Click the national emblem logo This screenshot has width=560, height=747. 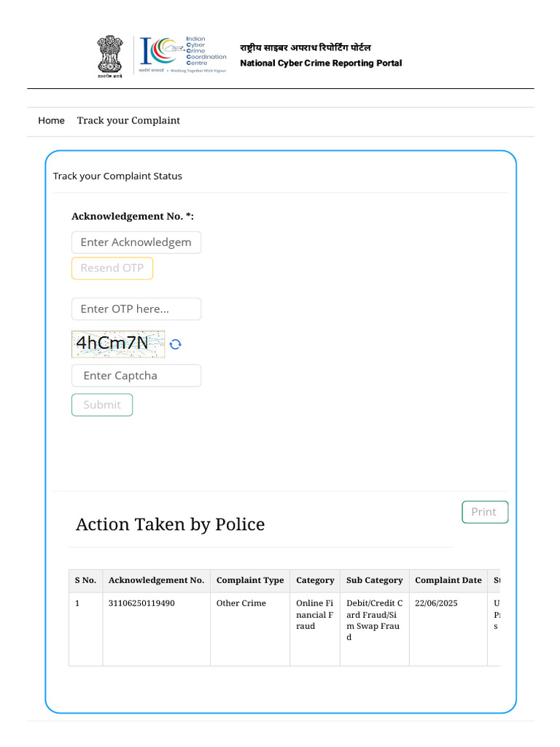point(110,56)
